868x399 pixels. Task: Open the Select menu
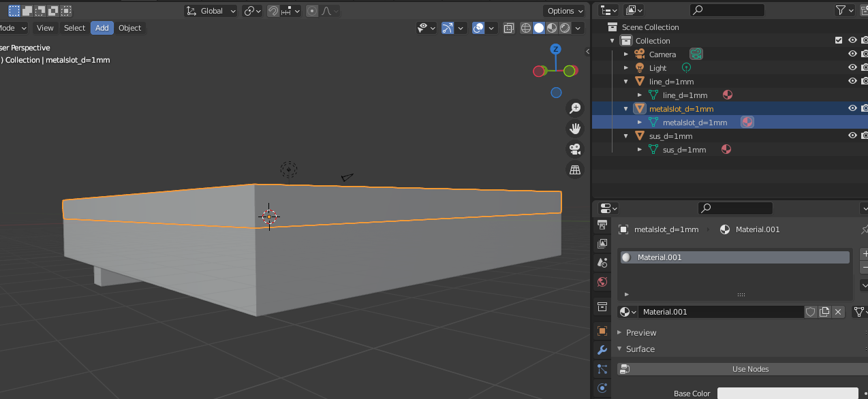tap(74, 28)
